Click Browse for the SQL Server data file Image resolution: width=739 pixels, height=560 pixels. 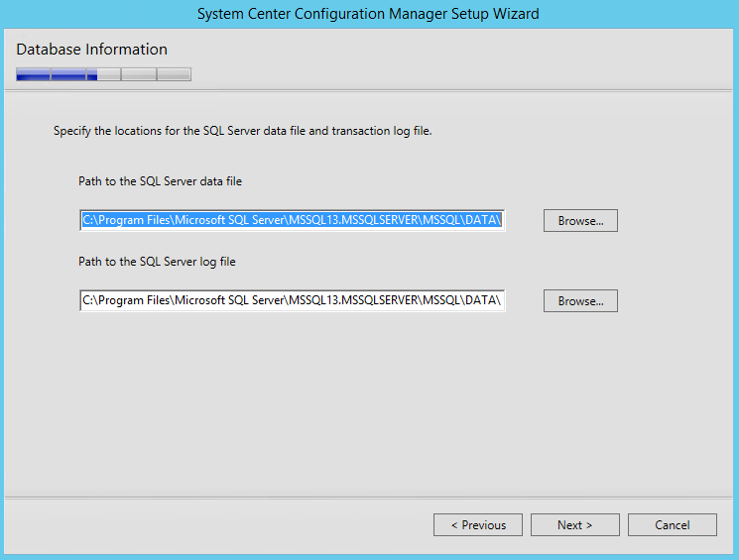pyautogui.click(x=580, y=220)
